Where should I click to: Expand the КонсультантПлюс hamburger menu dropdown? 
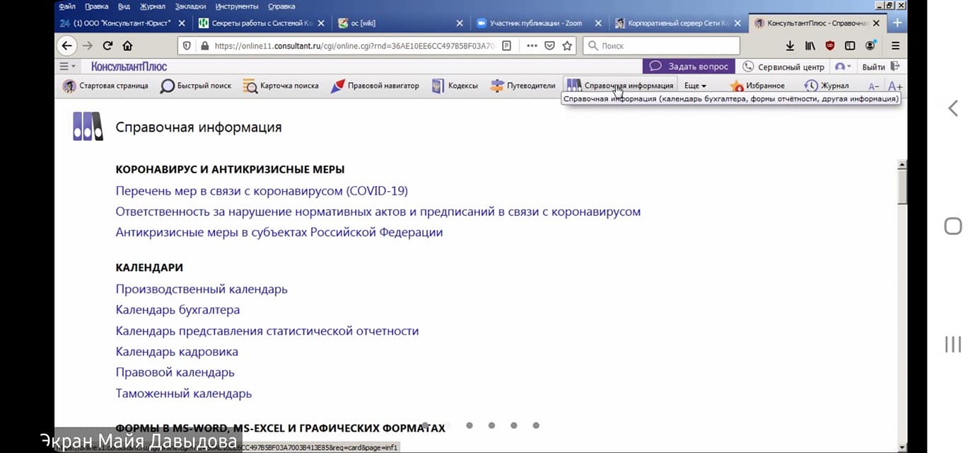click(68, 67)
